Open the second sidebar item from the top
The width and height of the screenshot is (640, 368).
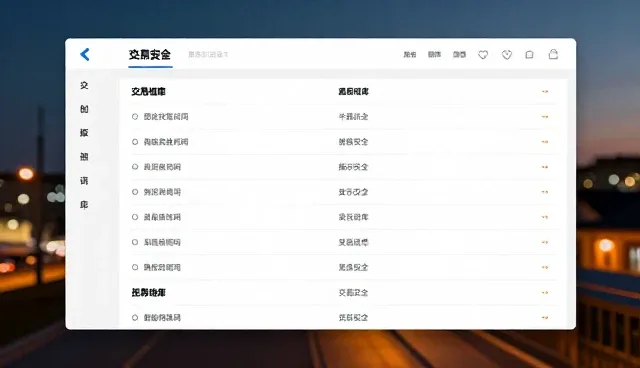84,109
